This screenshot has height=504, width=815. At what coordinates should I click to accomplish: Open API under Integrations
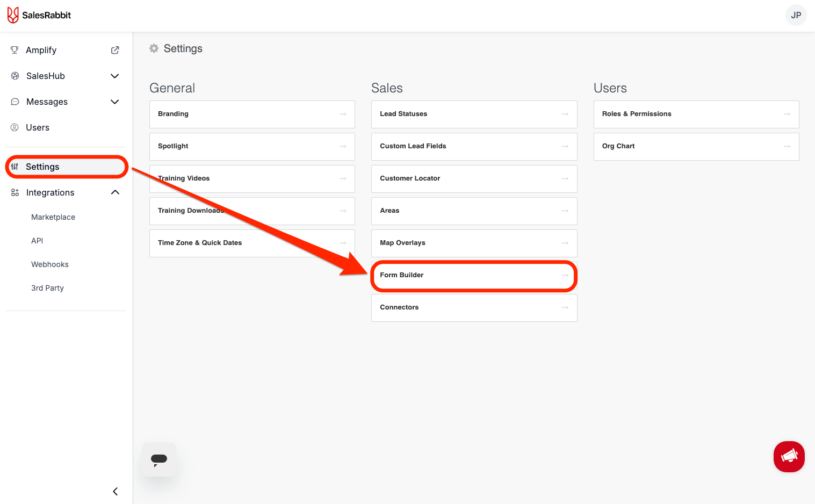37,241
